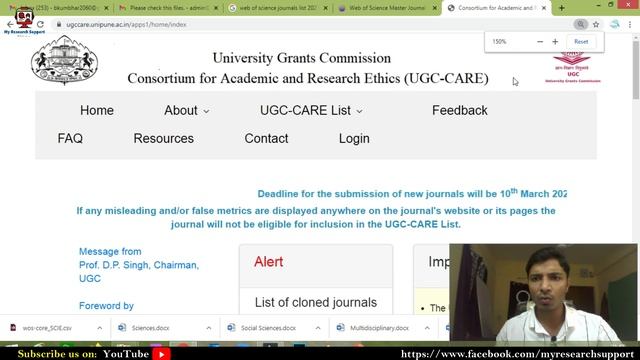
Task: Open the Resources page
Action: pos(163,138)
